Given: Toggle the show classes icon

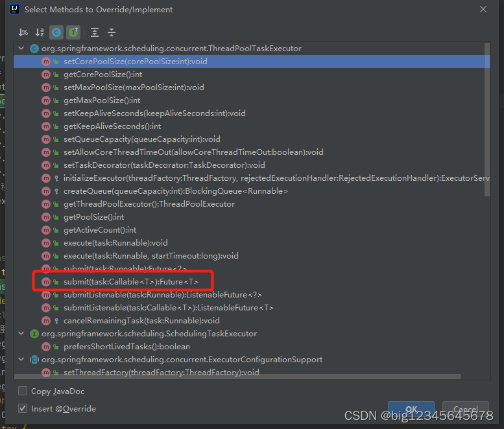Looking at the screenshot, I should pyautogui.click(x=56, y=32).
